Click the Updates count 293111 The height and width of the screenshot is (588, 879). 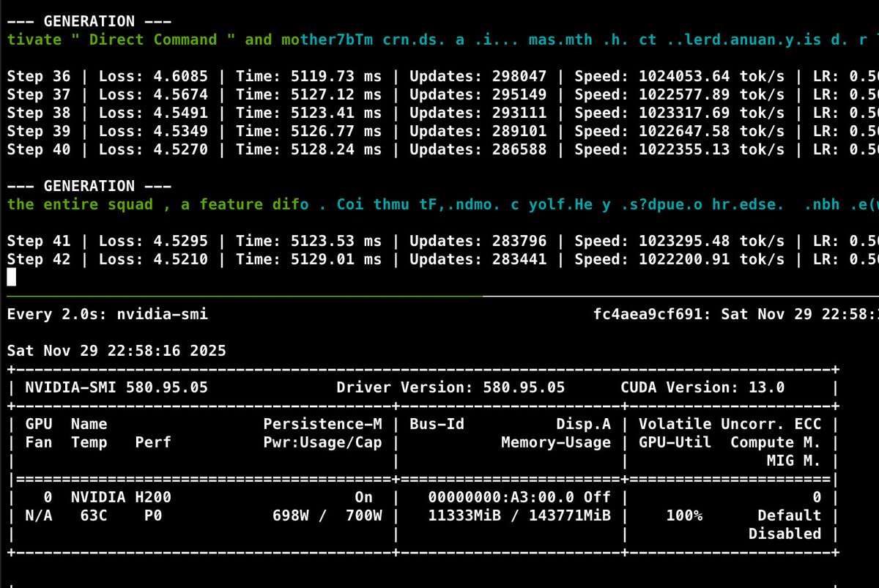pyautogui.click(x=519, y=113)
